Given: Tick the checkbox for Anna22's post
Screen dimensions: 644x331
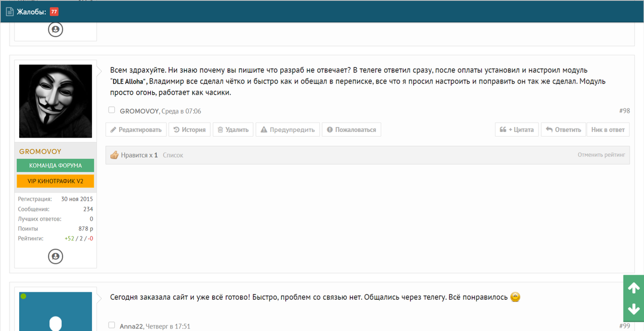Looking at the screenshot, I should coord(112,325).
